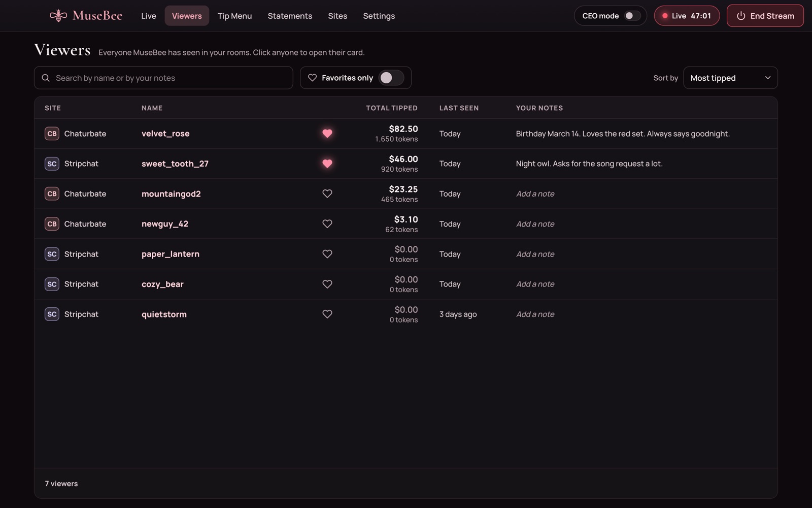The height and width of the screenshot is (508, 812).
Task: Enable CEO mode switch
Action: click(632, 16)
